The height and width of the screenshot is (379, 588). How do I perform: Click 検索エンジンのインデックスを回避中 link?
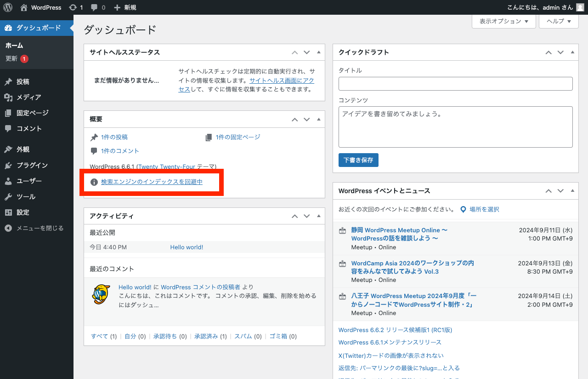(152, 182)
